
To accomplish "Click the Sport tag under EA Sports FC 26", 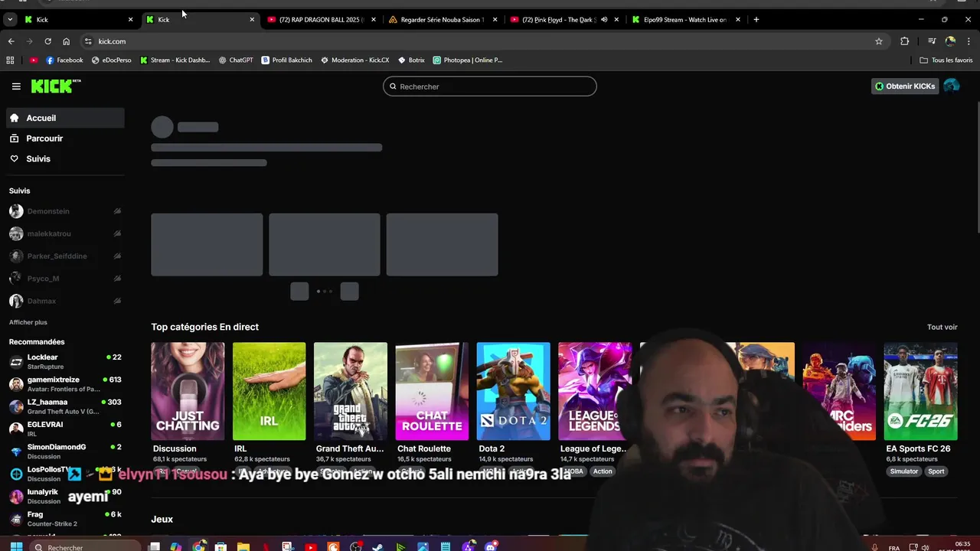I will pos(936,471).
